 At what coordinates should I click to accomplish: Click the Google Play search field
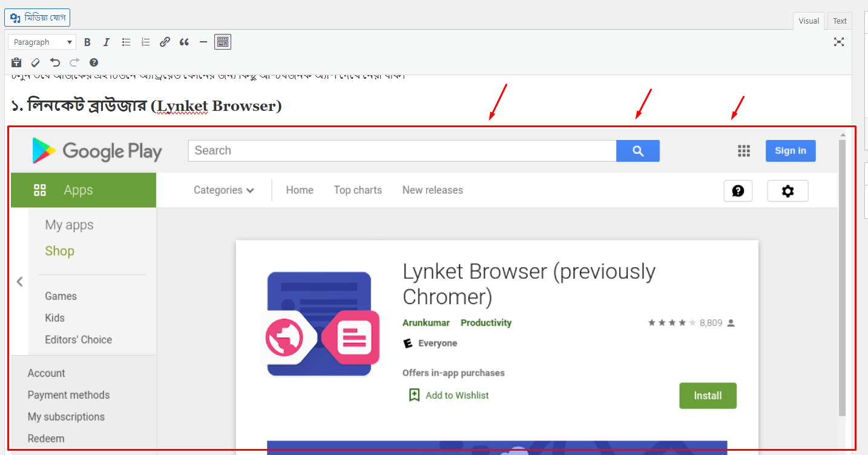pyautogui.click(x=402, y=151)
